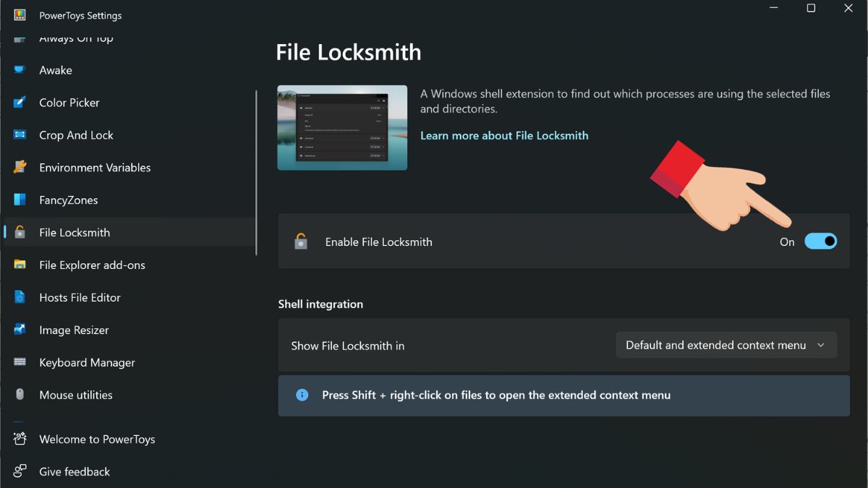This screenshot has width=868, height=488.
Task: Open the Show File Locksmith in dropdown
Action: coord(726,346)
